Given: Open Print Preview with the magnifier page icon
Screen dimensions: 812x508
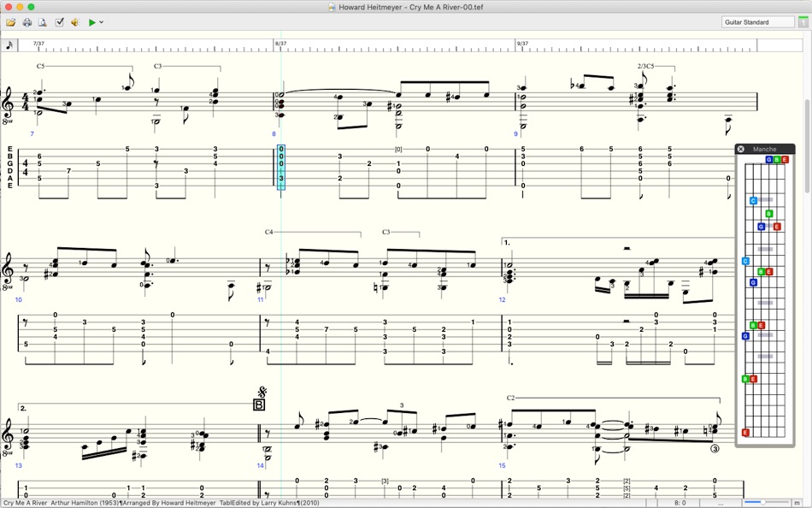Looking at the screenshot, I should click(43, 22).
